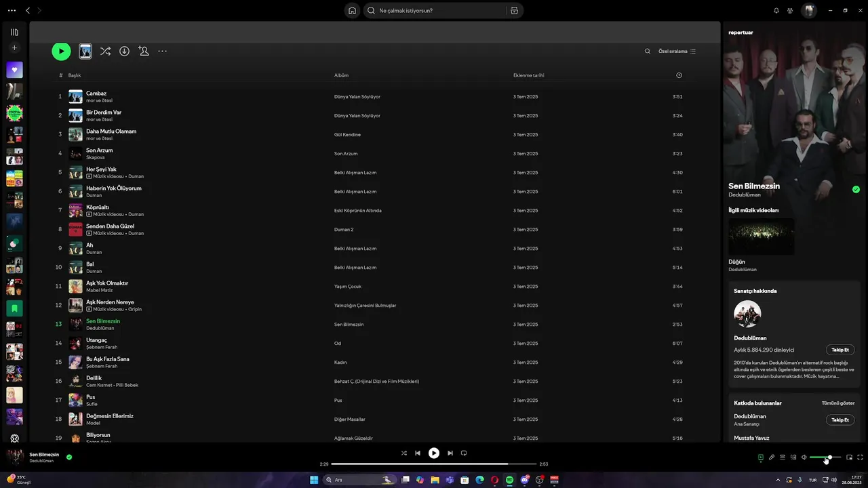Click Tümünü göster credits link
The image size is (868, 488).
(x=838, y=403)
